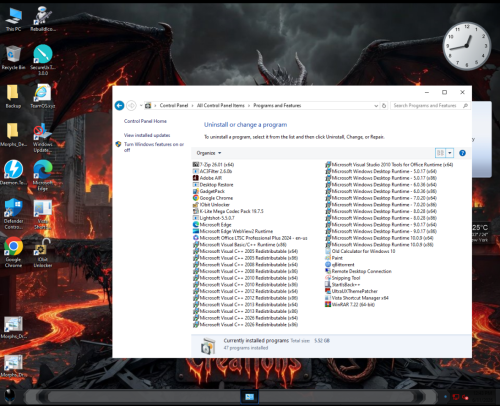Click All Control Panel Items breadcrumb

[x=221, y=105]
